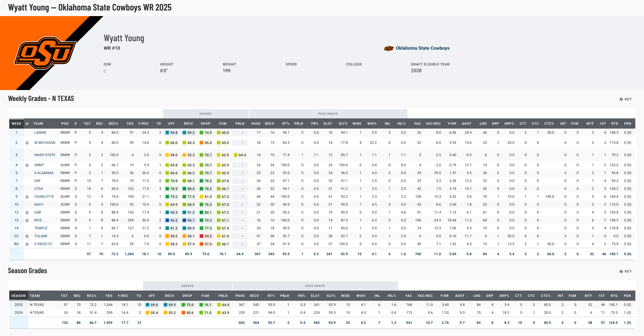Click the large Oklahoma State OSU logo

coord(45,53)
